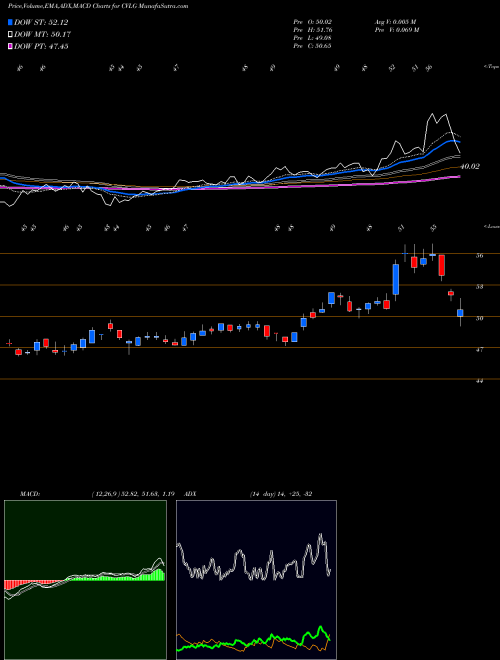Image resolution: width=500 pixels, height=660 pixels.
Task: Click the 53 price axis label
Action: [479, 287]
